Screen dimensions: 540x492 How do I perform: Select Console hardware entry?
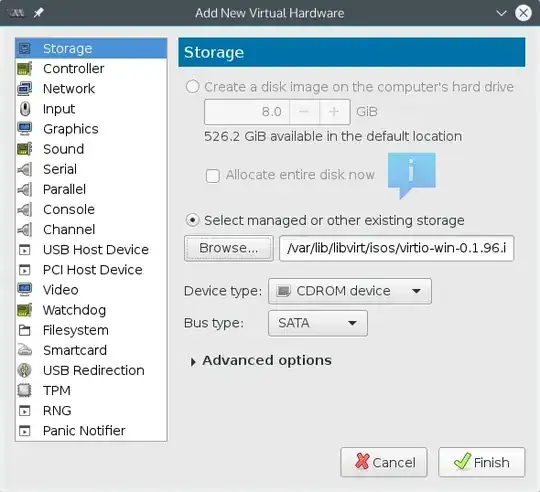click(91, 209)
